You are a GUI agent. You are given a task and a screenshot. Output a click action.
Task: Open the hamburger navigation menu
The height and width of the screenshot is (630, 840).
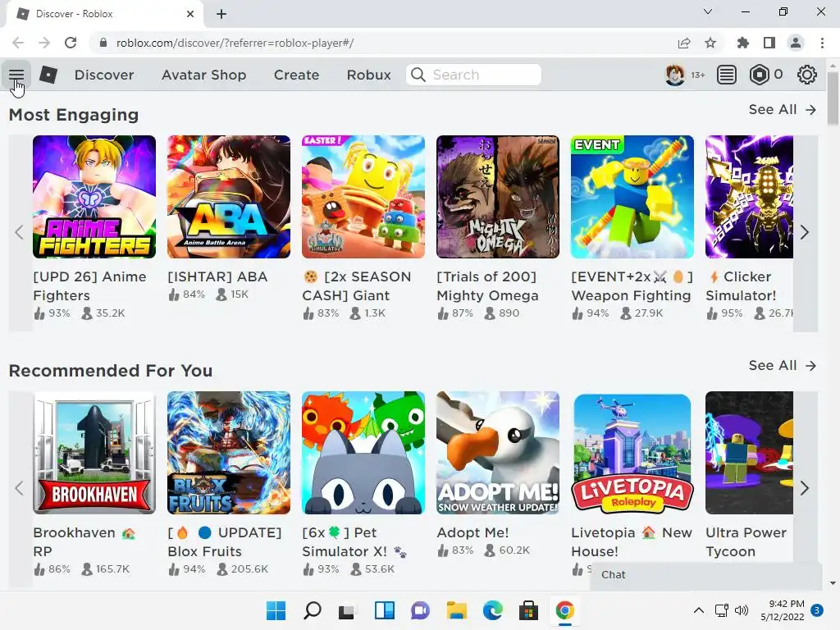(16, 75)
